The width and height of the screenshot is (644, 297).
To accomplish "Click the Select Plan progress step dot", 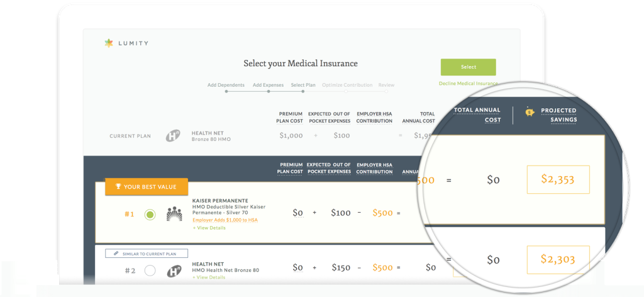I will (x=303, y=91).
